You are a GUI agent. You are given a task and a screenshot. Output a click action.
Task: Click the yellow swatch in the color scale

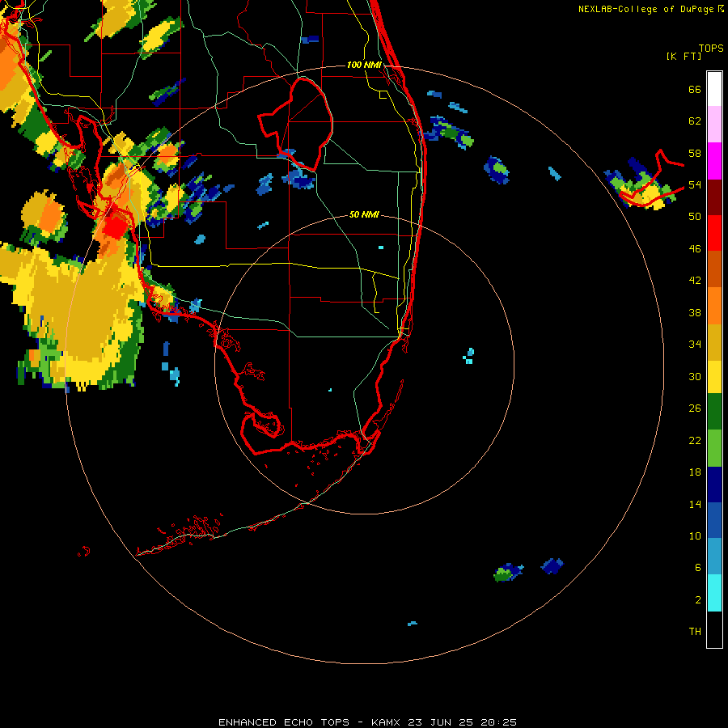pyautogui.click(x=714, y=377)
